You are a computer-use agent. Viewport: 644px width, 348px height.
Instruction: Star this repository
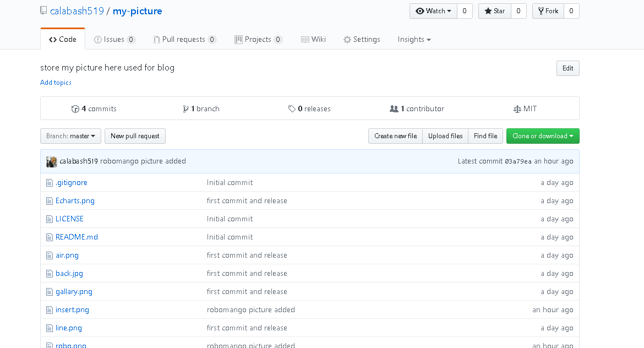(495, 11)
